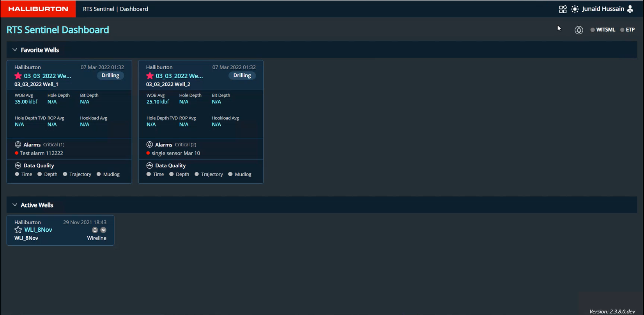Open the WLI_8Nov well link

[38, 230]
